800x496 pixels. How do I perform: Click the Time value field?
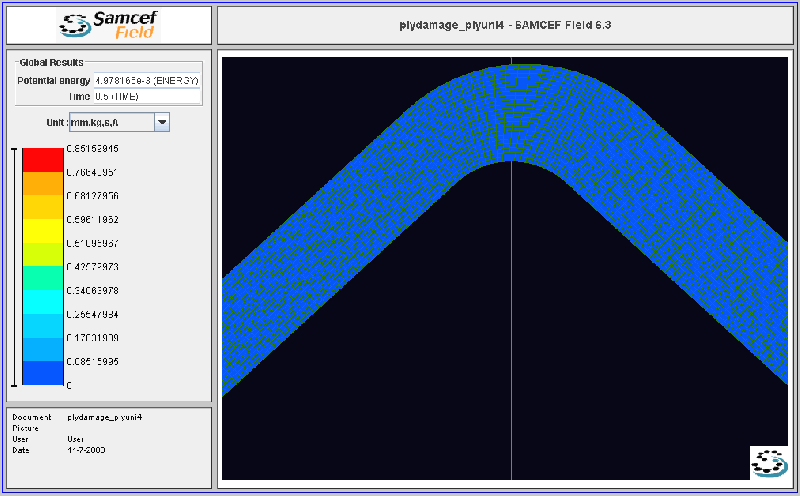(x=147, y=97)
